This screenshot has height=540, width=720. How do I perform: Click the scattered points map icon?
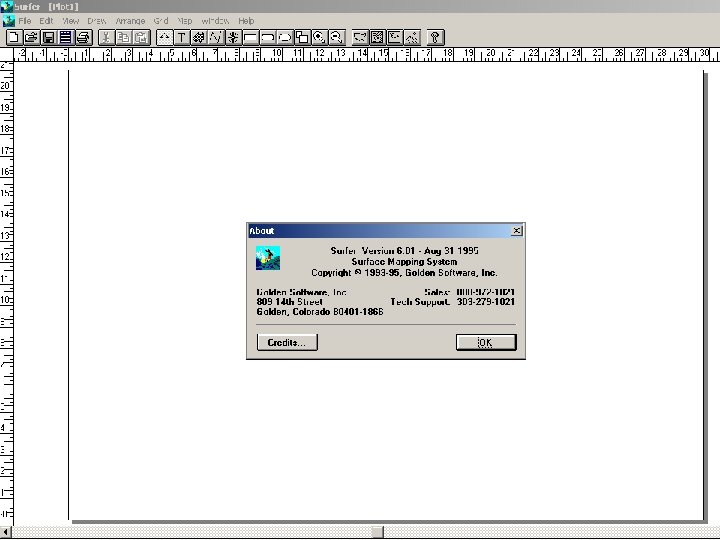[x=412, y=37]
